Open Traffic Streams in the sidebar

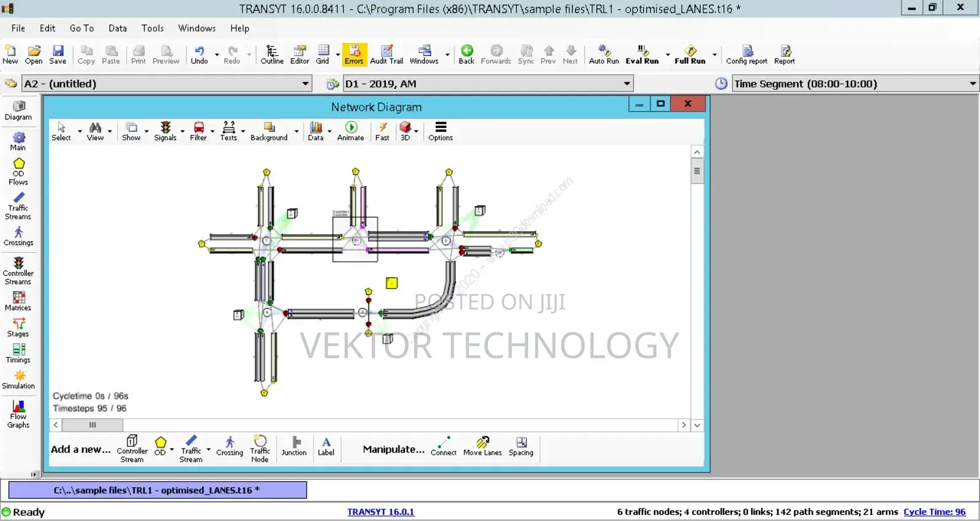(x=18, y=207)
